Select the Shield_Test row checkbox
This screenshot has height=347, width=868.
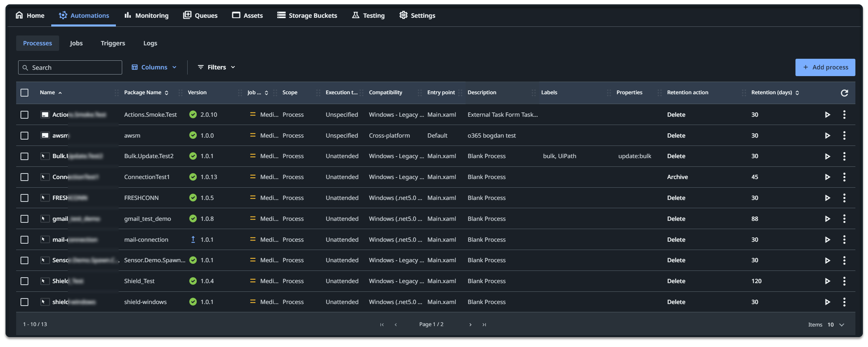[x=24, y=281]
